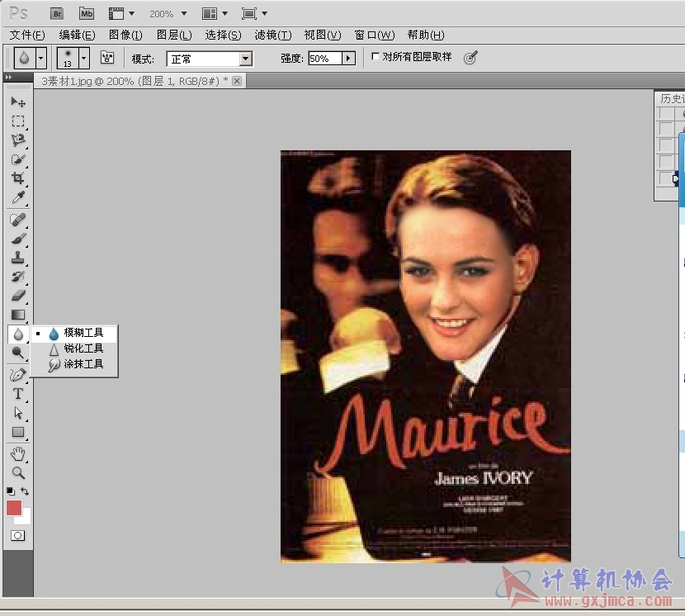Select the Path Selection tool
Image resolution: width=685 pixels, height=616 pixels.
click(x=18, y=413)
